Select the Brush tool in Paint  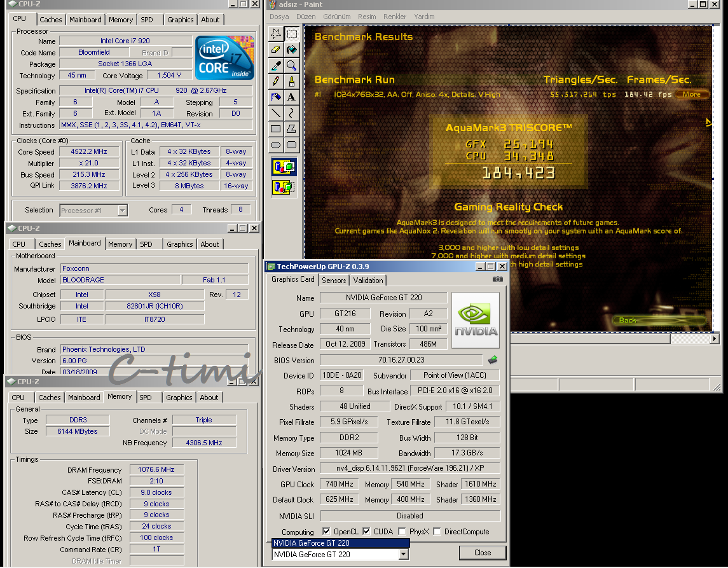coord(292,81)
